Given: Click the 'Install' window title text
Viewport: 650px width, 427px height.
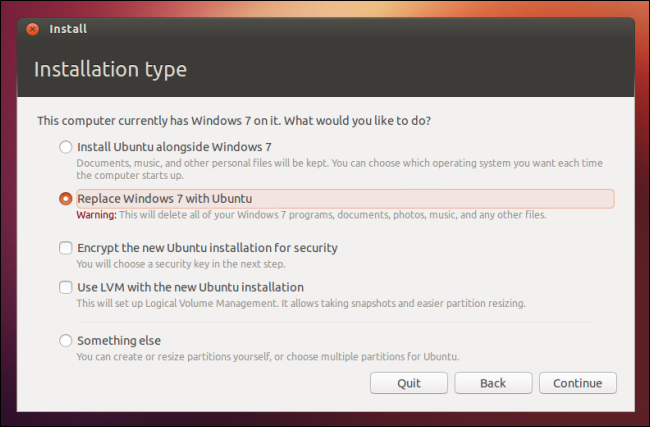Looking at the screenshot, I should tap(68, 29).
